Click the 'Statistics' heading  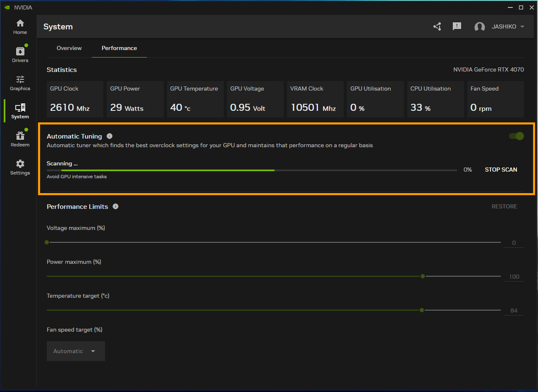coord(62,69)
